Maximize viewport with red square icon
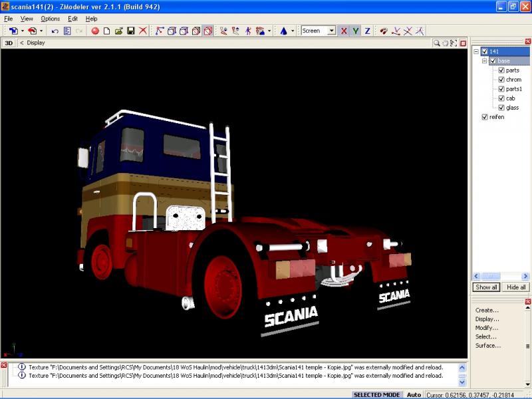 [463, 43]
